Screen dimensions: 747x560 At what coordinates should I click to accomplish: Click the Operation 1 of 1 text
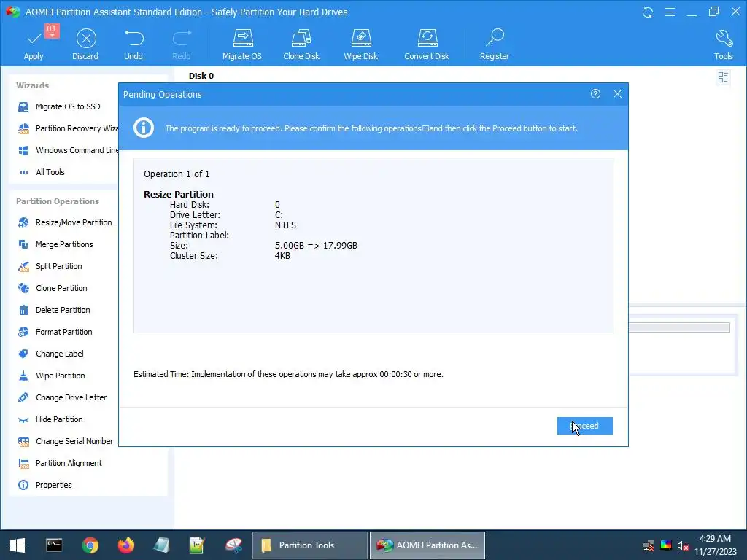click(x=177, y=174)
